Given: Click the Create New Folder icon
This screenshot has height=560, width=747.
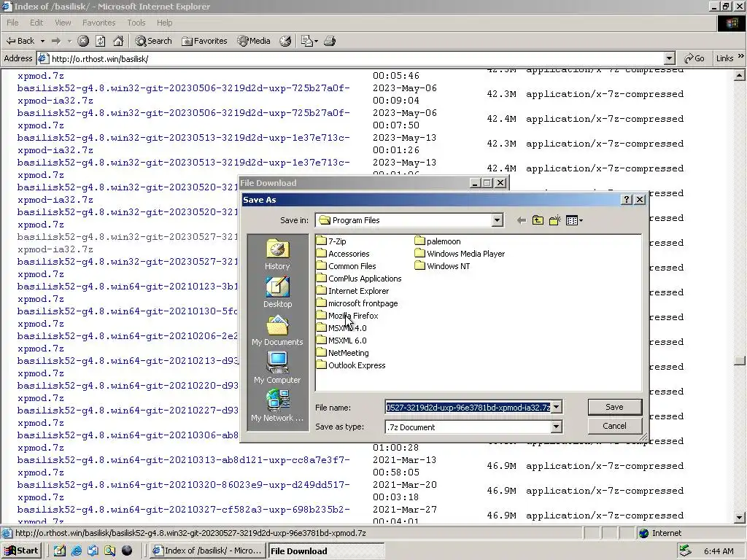Looking at the screenshot, I should (554, 220).
